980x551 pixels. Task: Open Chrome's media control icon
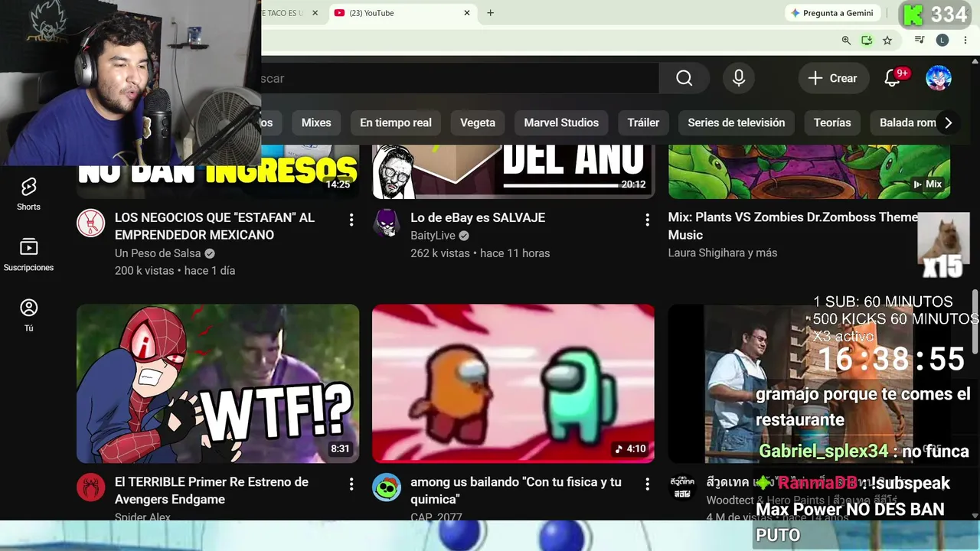[x=921, y=41]
